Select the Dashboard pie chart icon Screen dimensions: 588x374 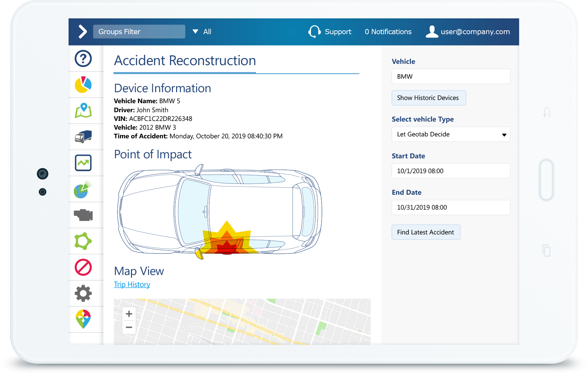pyautogui.click(x=83, y=85)
